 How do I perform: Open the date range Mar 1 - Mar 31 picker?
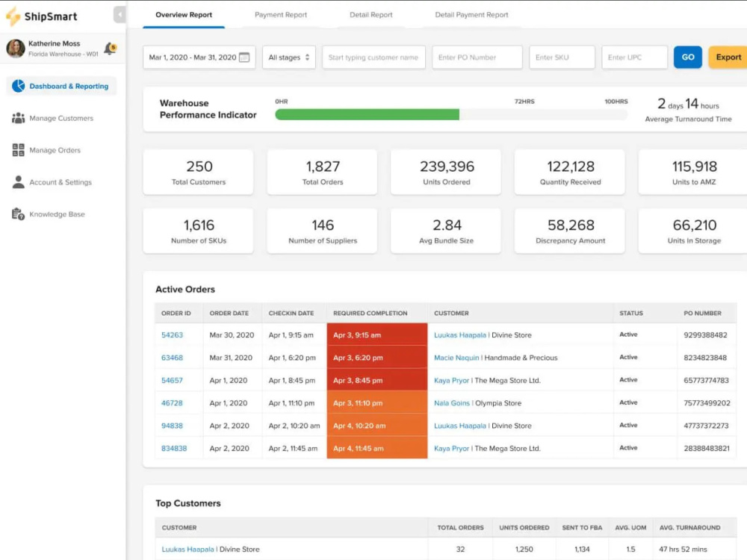tap(199, 57)
